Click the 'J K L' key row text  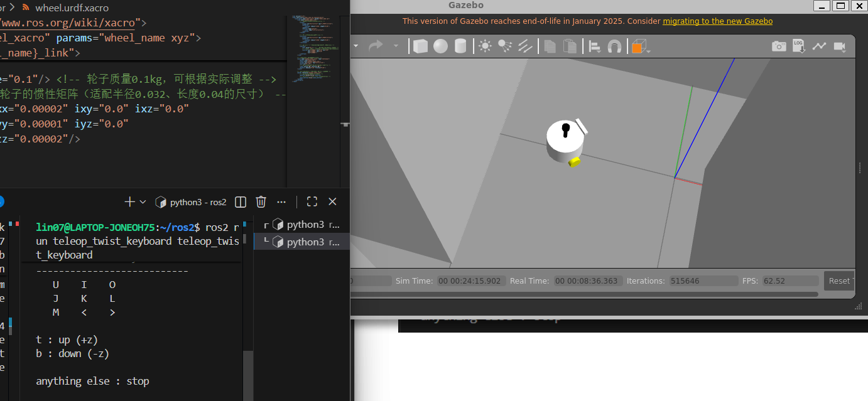click(x=84, y=298)
